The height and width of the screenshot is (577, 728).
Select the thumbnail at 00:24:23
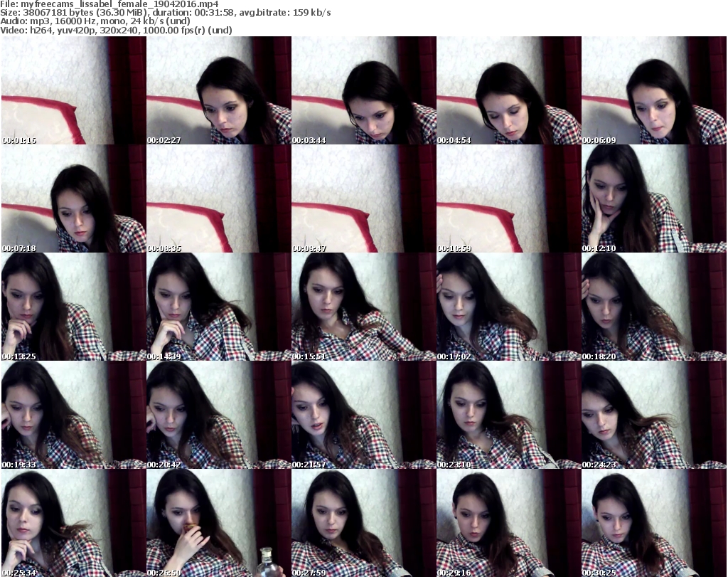[654, 415]
